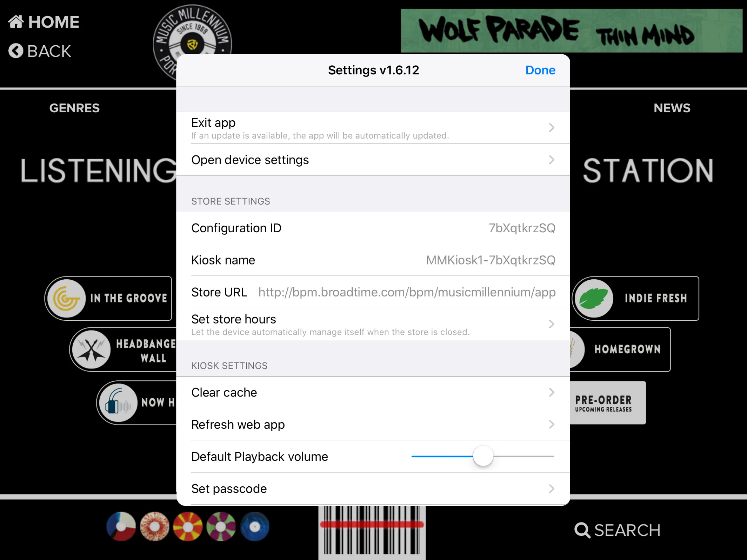
Task: Select the blue vinyl record icon
Action: click(255, 527)
